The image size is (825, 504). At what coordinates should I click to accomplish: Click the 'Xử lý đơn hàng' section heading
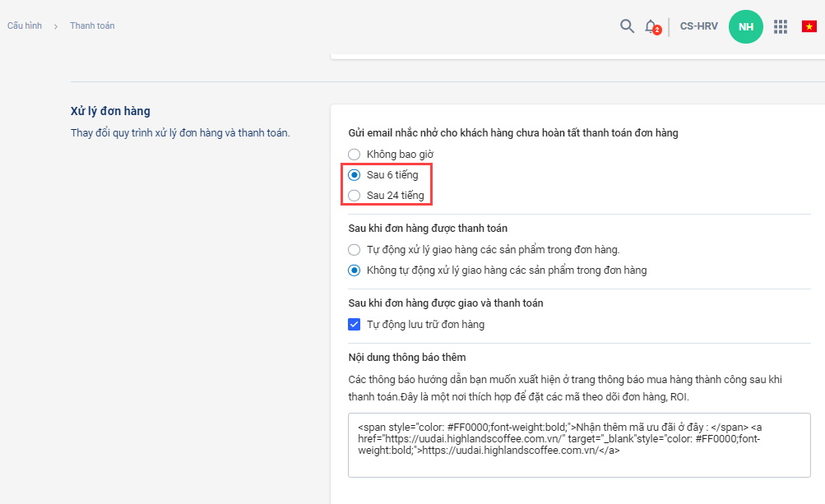point(110,111)
